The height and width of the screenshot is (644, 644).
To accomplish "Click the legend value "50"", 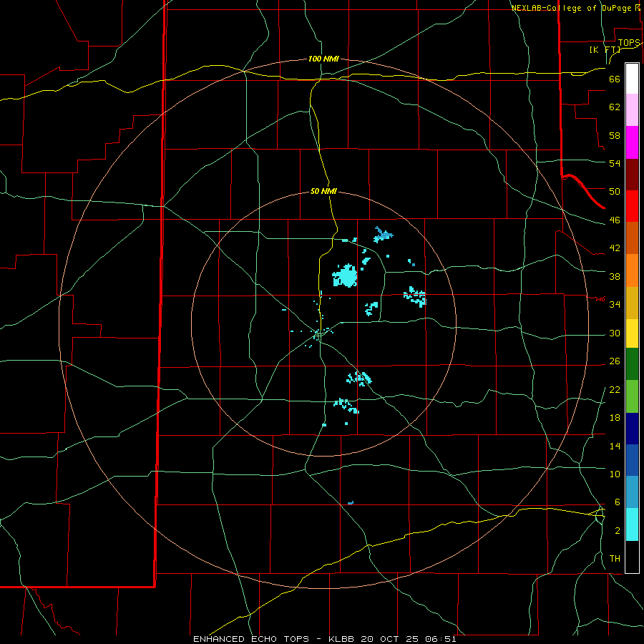I will [x=615, y=192].
